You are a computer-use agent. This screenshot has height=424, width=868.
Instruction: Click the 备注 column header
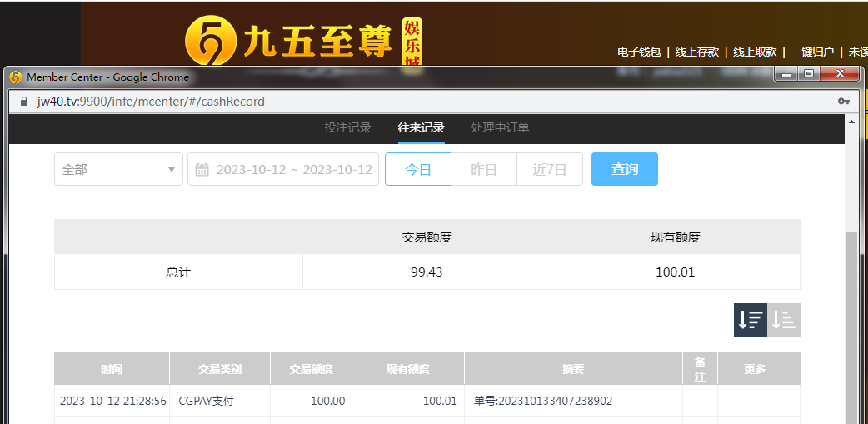(701, 369)
